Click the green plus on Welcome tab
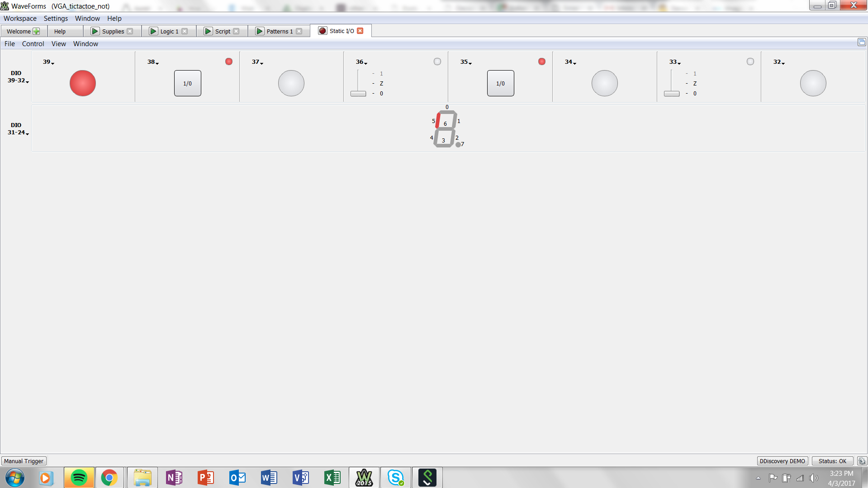 [x=36, y=31]
